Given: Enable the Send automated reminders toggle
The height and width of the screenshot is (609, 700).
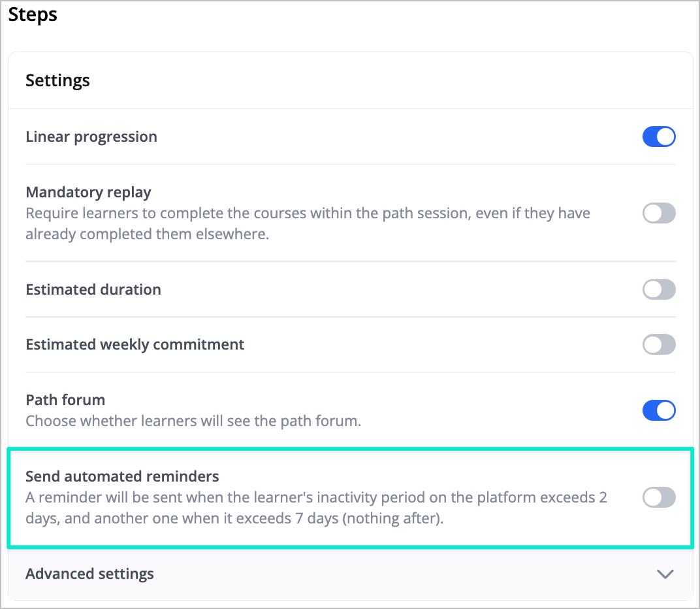Looking at the screenshot, I should (659, 497).
